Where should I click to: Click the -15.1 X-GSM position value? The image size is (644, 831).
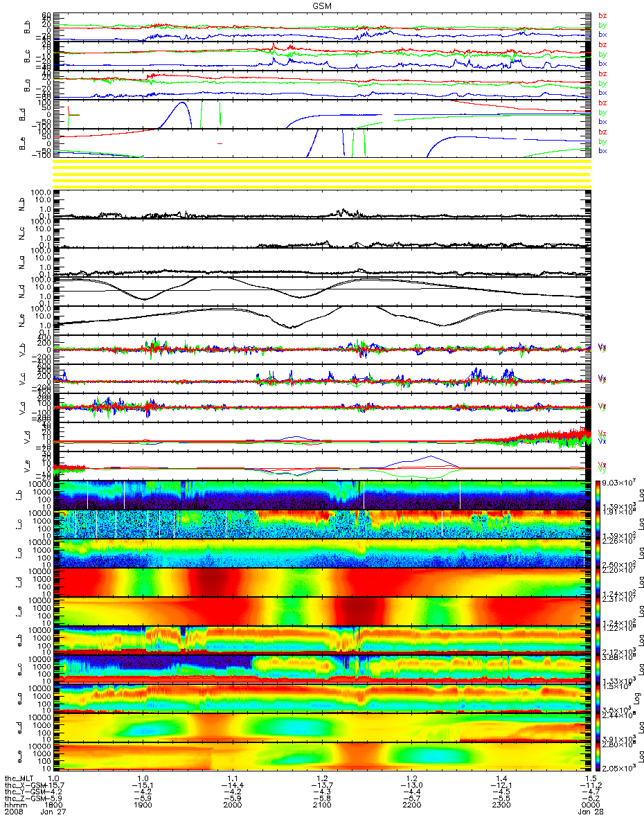[142, 785]
